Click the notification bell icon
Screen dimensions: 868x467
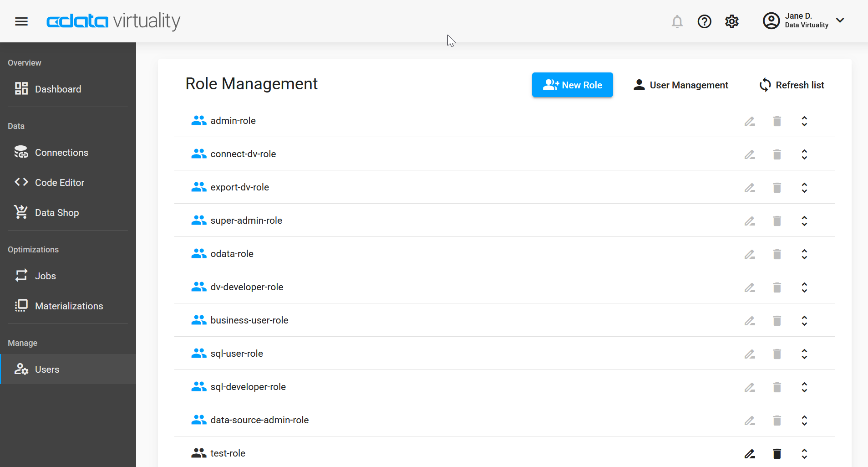coord(677,21)
